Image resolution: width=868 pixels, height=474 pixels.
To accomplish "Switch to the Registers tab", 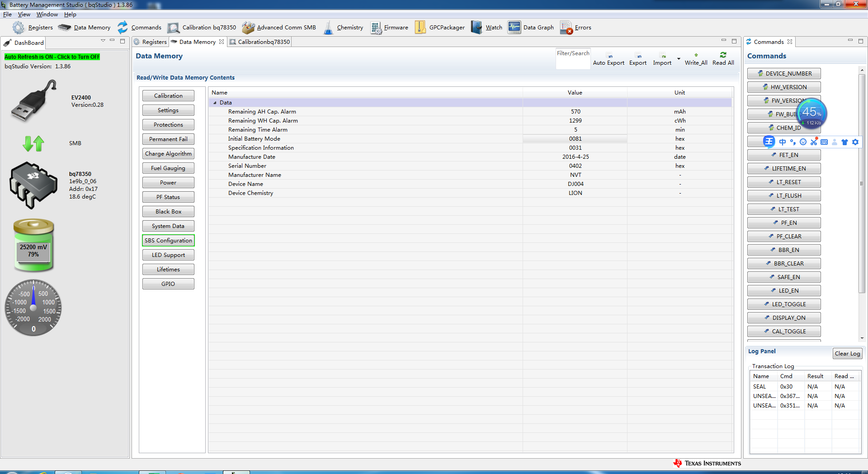I will click(x=151, y=42).
